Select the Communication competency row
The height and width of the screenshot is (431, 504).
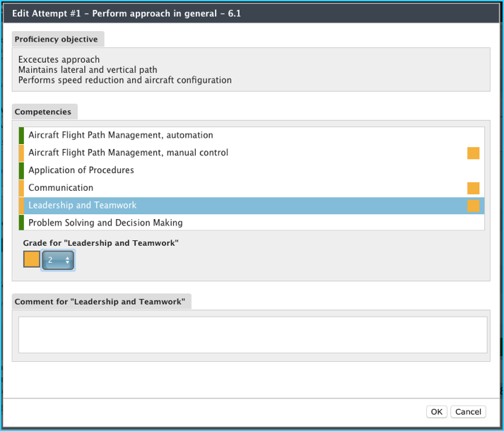(x=252, y=188)
